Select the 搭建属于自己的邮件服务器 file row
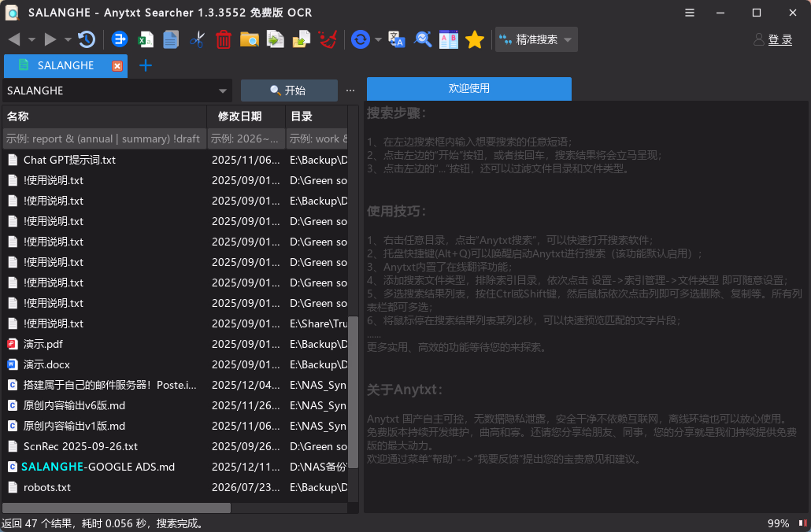 (176, 385)
